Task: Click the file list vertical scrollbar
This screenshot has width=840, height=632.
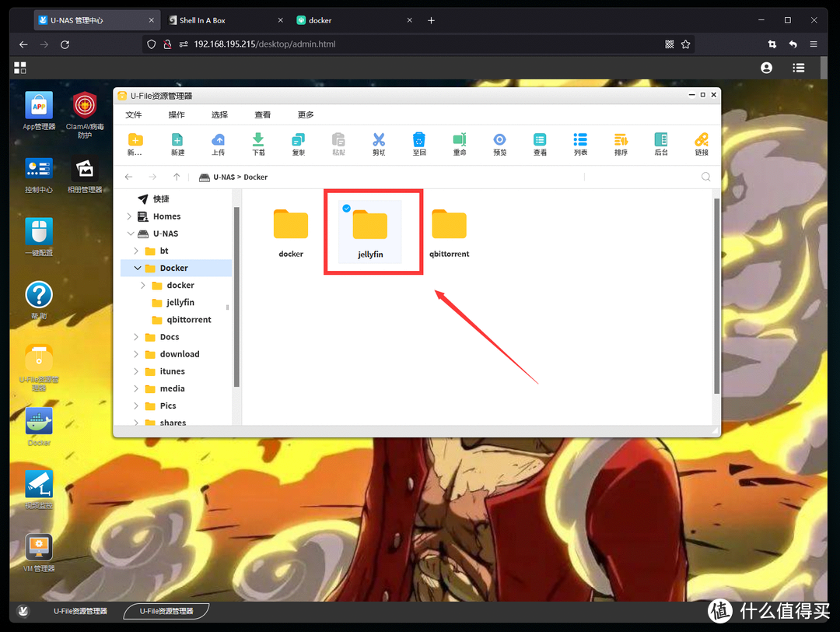Action: 716,296
